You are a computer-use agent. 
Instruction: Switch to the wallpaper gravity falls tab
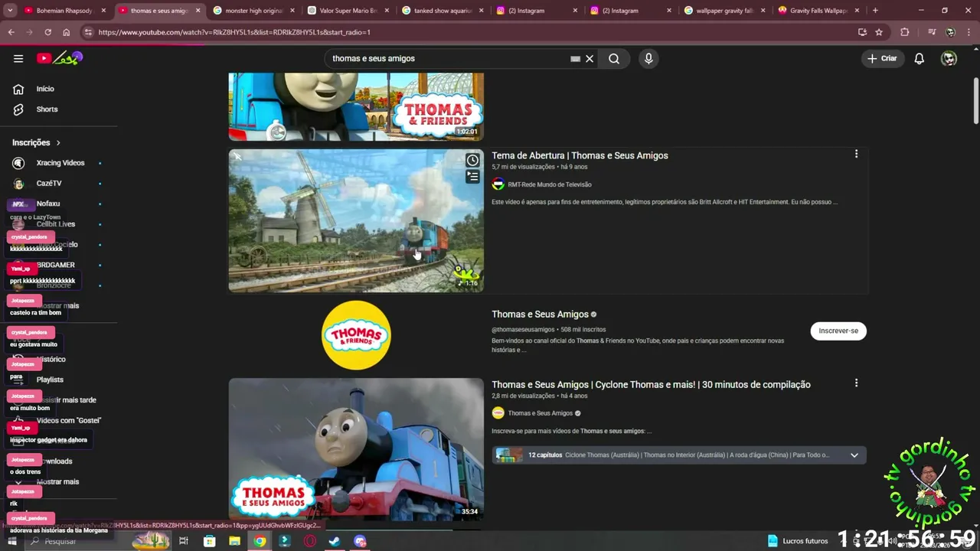[x=724, y=11]
